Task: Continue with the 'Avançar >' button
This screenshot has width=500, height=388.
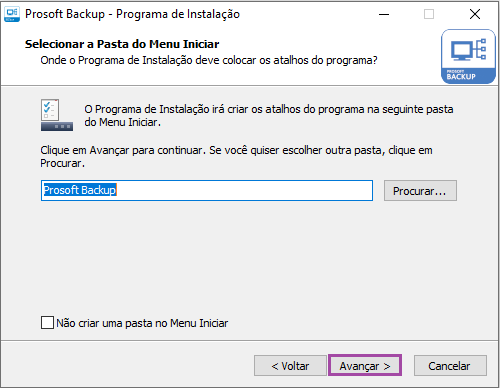Action: pos(365,366)
